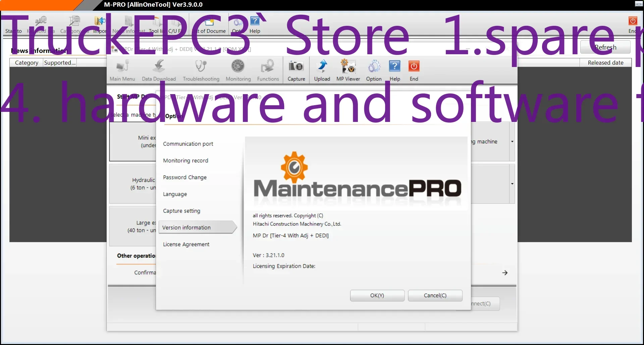
Task: Open the Troubleshooting tool
Action: click(x=200, y=69)
